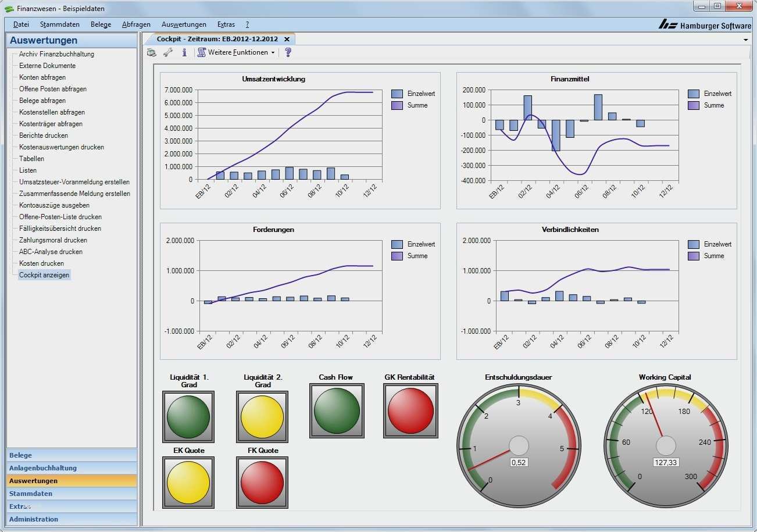
Task: Click the Finanzmittel chart title
Action: (x=570, y=79)
